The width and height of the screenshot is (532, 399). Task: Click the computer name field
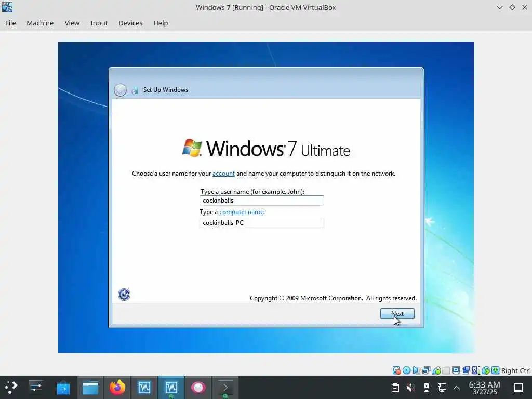(x=262, y=223)
